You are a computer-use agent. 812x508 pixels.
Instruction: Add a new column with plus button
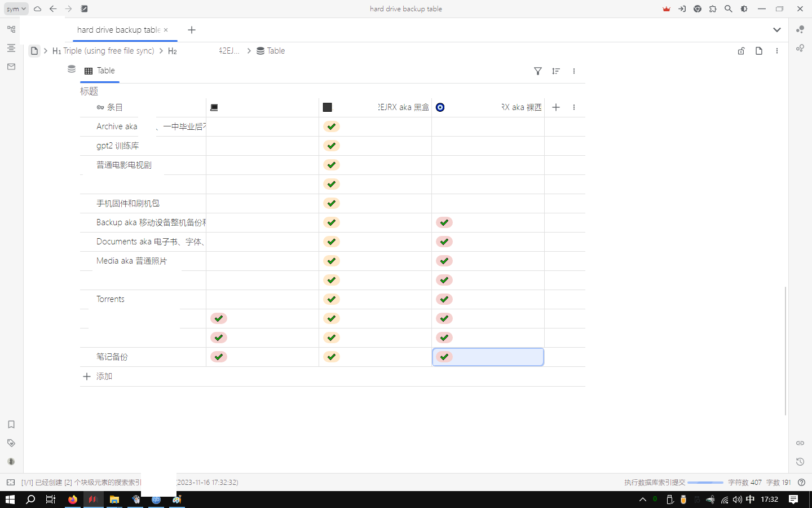556,107
